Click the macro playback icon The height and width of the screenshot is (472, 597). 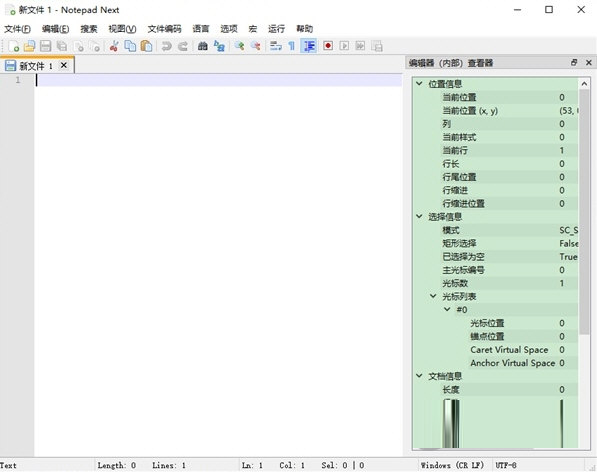(344, 46)
